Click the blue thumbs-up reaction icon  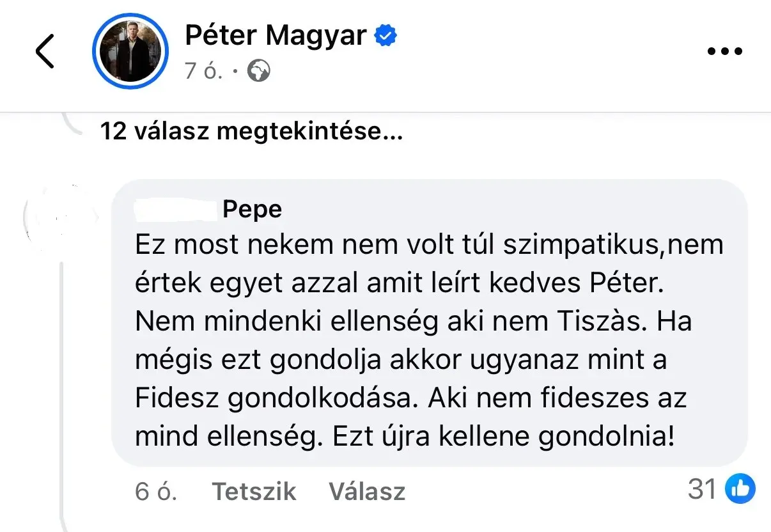(740, 490)
